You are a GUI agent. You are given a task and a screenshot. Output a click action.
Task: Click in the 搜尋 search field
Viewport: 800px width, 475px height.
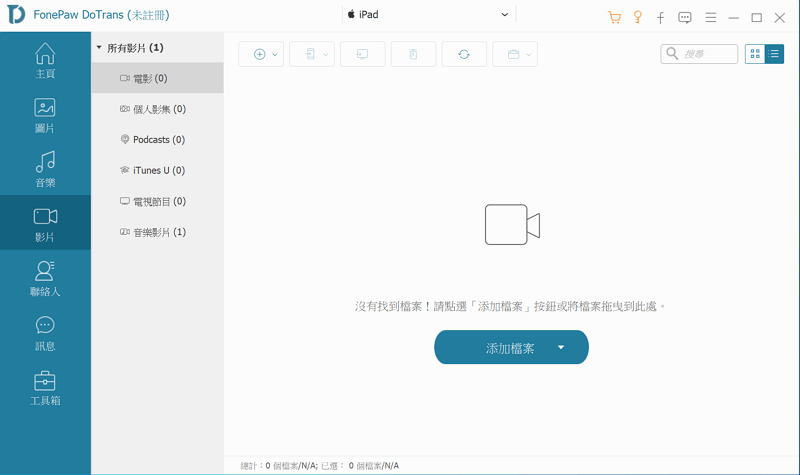699,54
